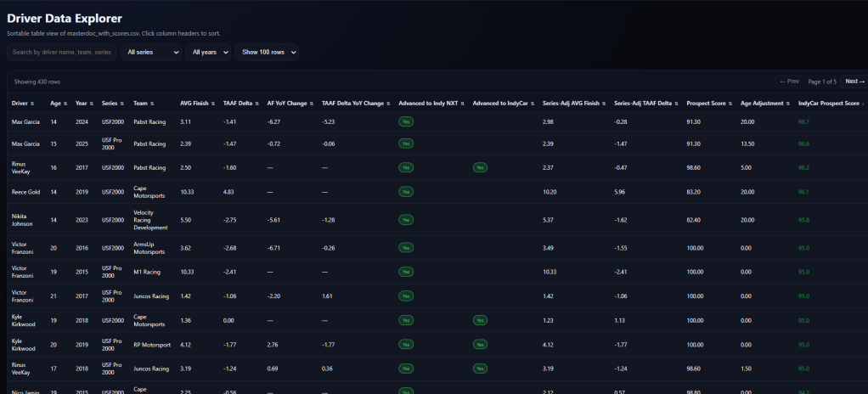Click the Age column sort icon
The width and height of the screenshot is (868, 394).
pos(65,104)
